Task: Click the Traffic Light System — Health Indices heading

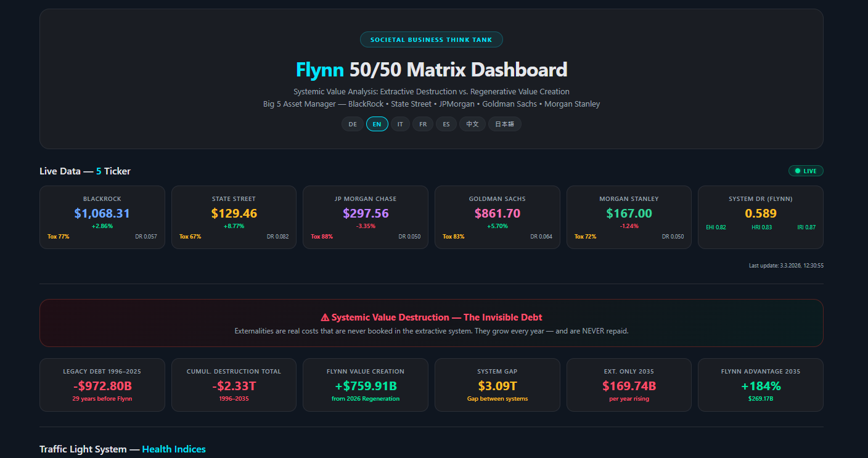Action: tap(123, 449)
